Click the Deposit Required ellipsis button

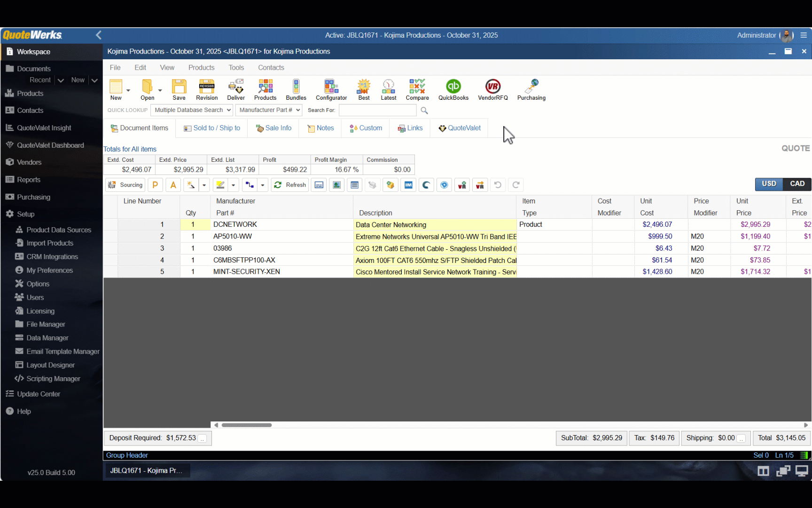202,438
